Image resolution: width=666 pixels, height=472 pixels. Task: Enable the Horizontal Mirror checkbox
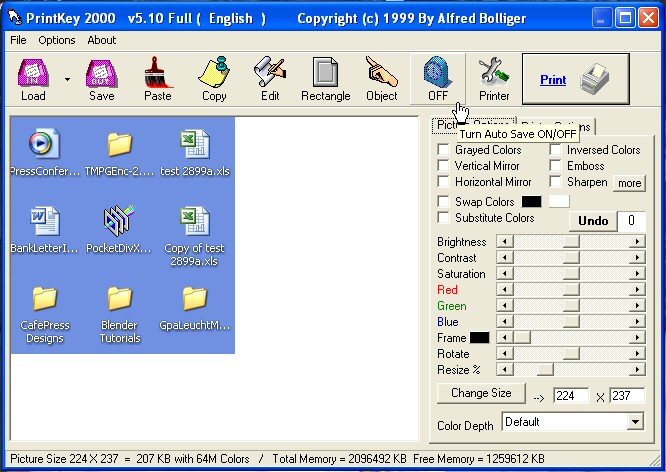[x=443, y=181]
